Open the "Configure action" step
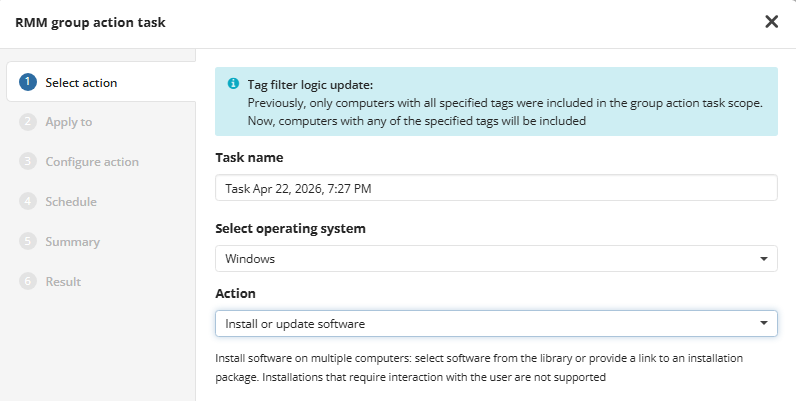The image size is (796, 401). tap(92, 162)
